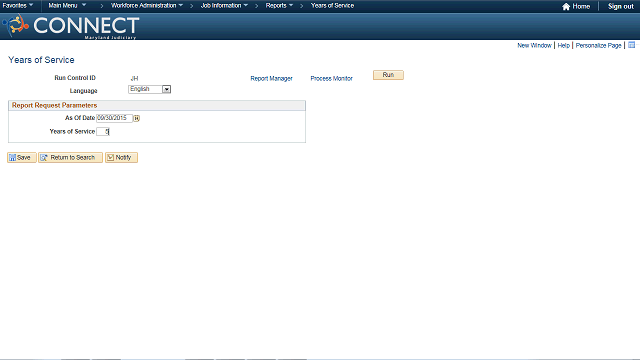Expand Workforce Administration breadcrumb menu
The width and height of the screenshot is (640, 360).
[x=147, y=6]
